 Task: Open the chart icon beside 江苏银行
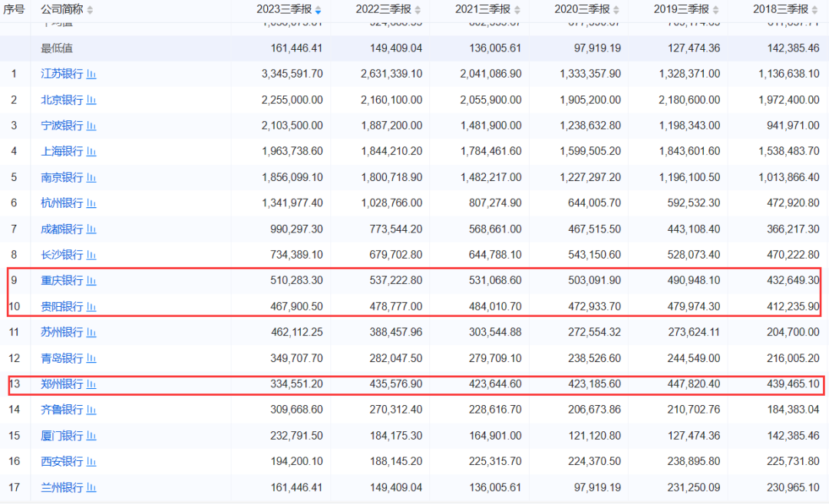[91, 74]
